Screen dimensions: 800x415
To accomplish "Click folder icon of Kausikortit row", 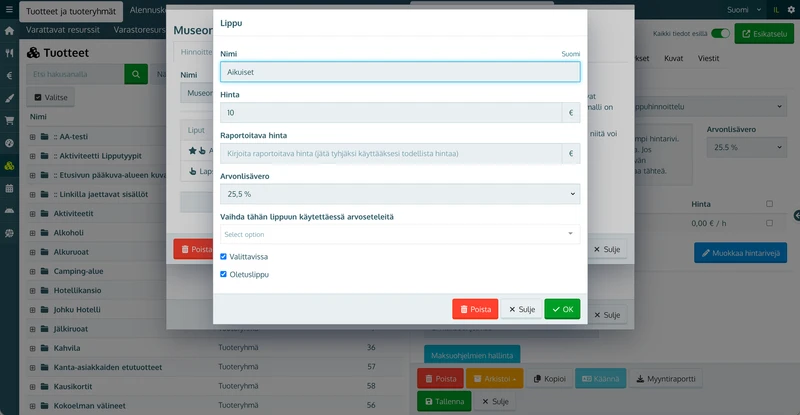I will tap(44, 386).
